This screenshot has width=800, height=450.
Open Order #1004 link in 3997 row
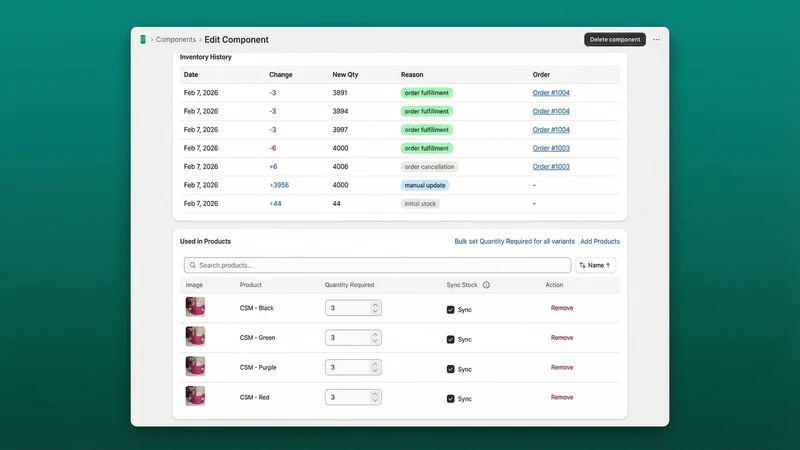(551, 130)
